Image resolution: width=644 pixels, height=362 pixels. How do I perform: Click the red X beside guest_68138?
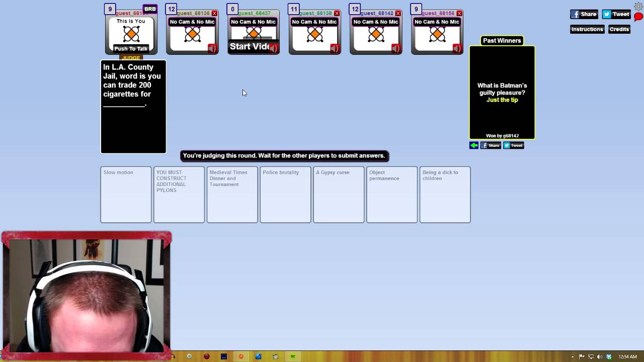pyautogui.click(x=337, y=13)
